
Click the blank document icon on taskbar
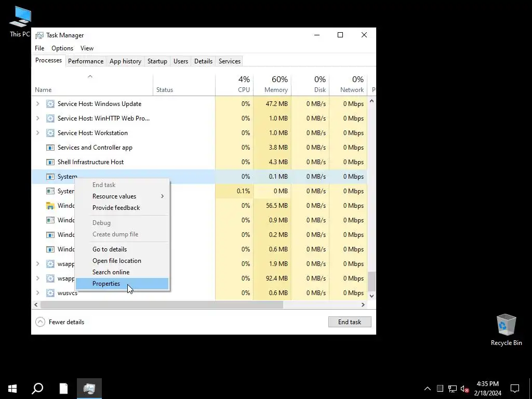[63, 388]
